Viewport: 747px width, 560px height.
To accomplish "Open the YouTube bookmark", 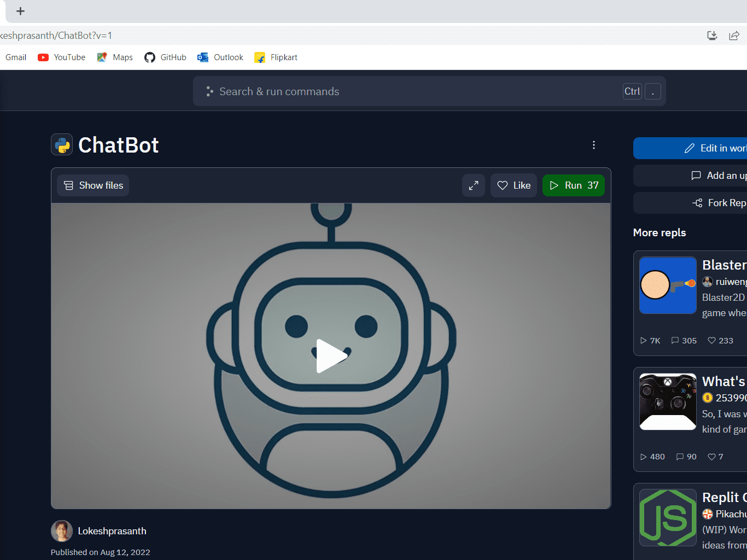I will coord(62,57).
